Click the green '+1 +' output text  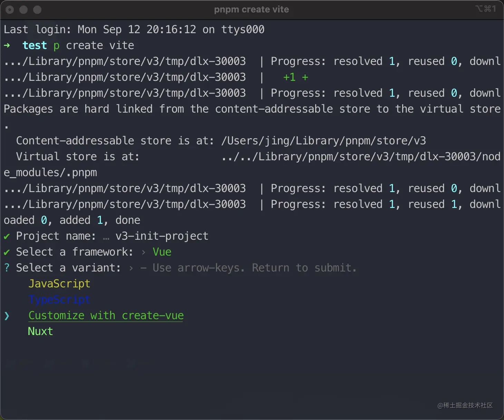[x=295, y=77]
